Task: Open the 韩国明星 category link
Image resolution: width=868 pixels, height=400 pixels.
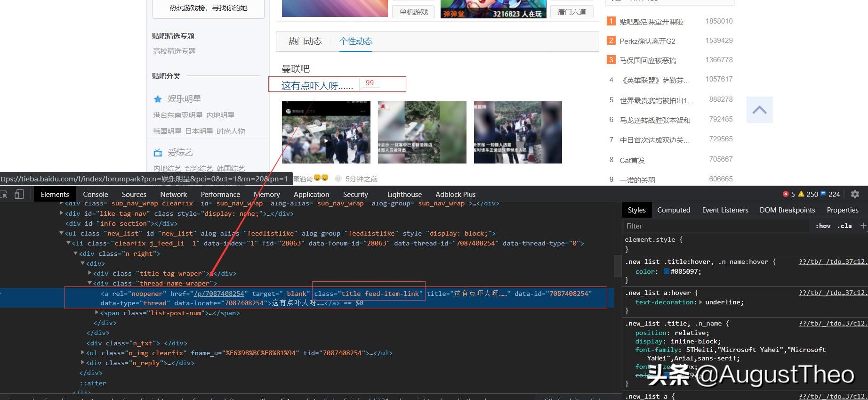Action: 167,131
